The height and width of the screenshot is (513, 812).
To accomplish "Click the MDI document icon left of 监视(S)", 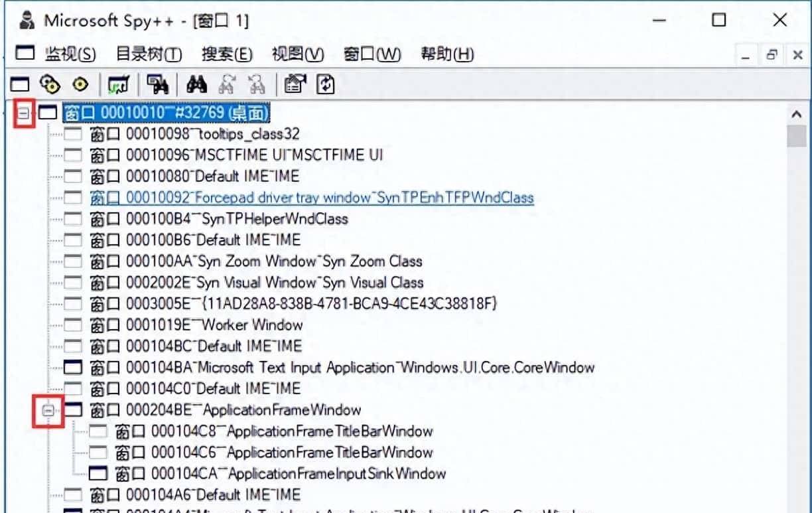I will pos(25,54).
